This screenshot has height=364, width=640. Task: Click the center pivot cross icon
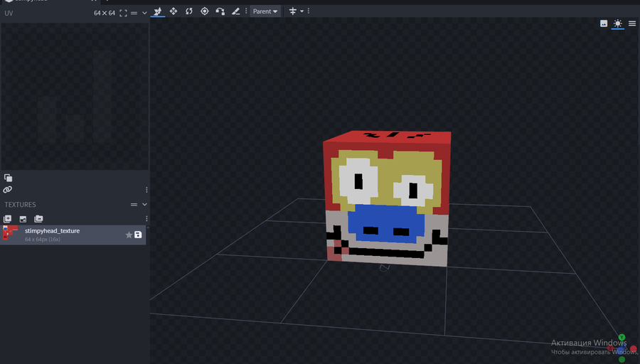293,11
